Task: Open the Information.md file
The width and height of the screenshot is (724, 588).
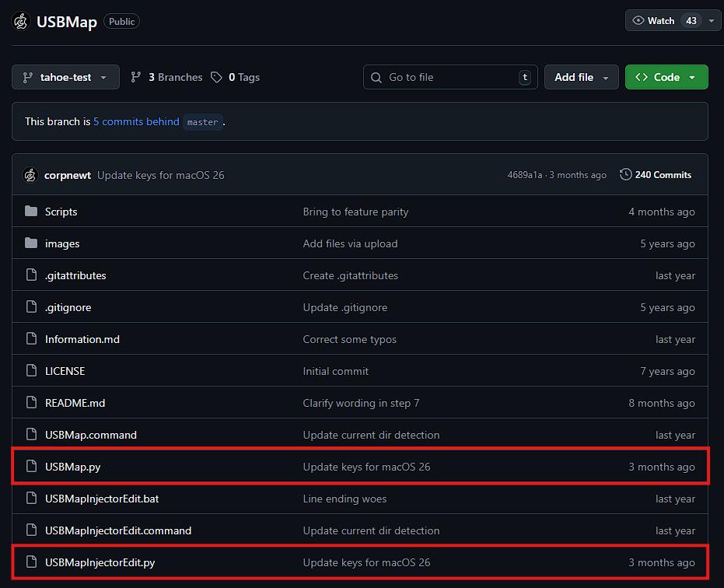Action: [x=82, y=339]
